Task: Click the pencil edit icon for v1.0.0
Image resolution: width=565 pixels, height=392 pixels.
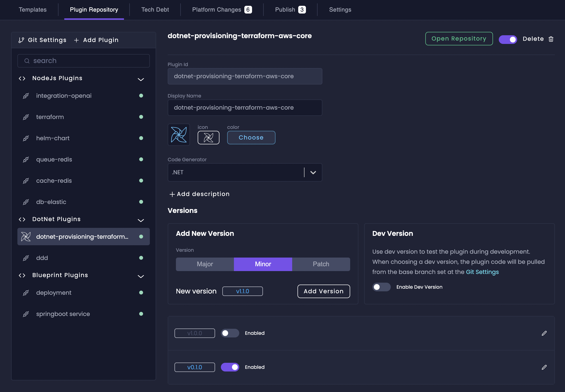Action: (x=544, y=333)
